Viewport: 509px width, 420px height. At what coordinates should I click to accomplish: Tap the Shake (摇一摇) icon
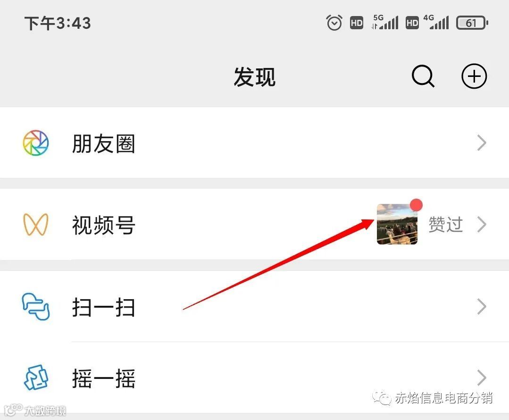[x=36, y=378]
